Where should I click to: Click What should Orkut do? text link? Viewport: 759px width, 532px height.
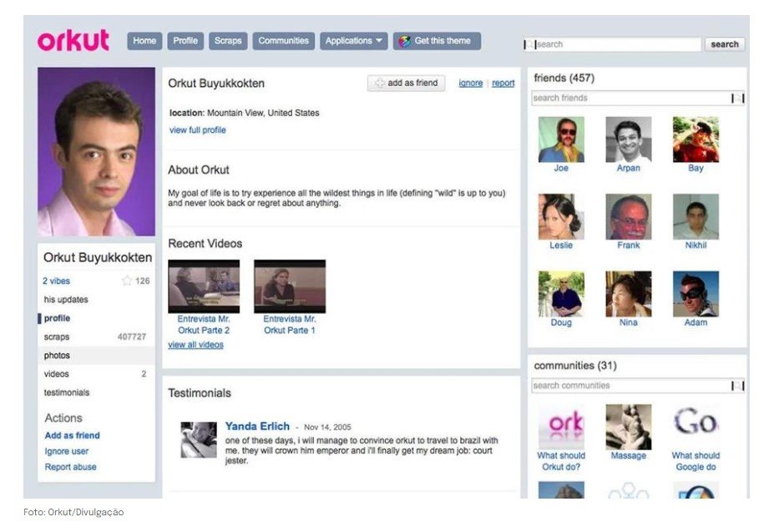[x=561, y=461]
